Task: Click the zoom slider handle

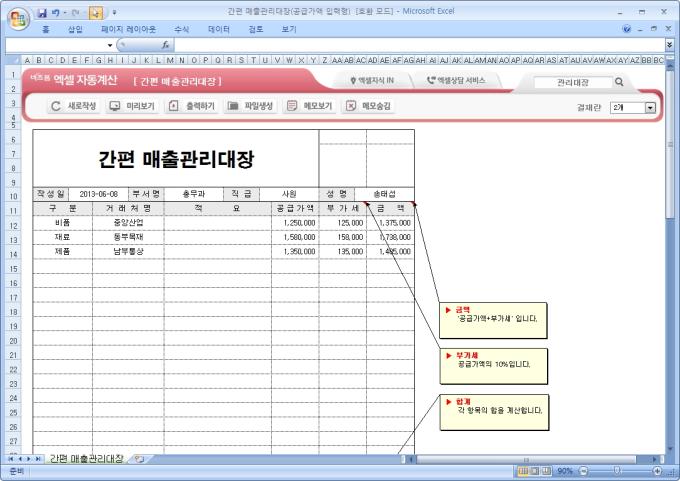Action: point(617,471)
